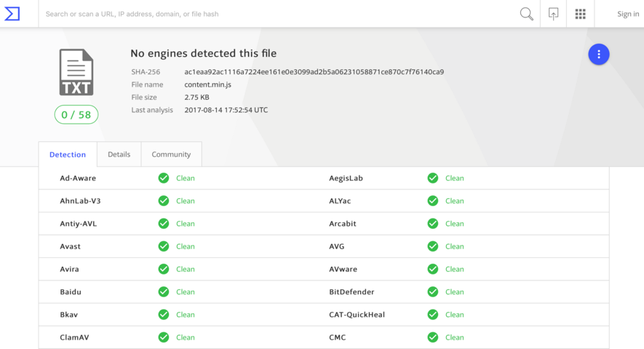Select the file name content.min.js
644x349 pixels.
pyautogui.click(x=208, y=85)
